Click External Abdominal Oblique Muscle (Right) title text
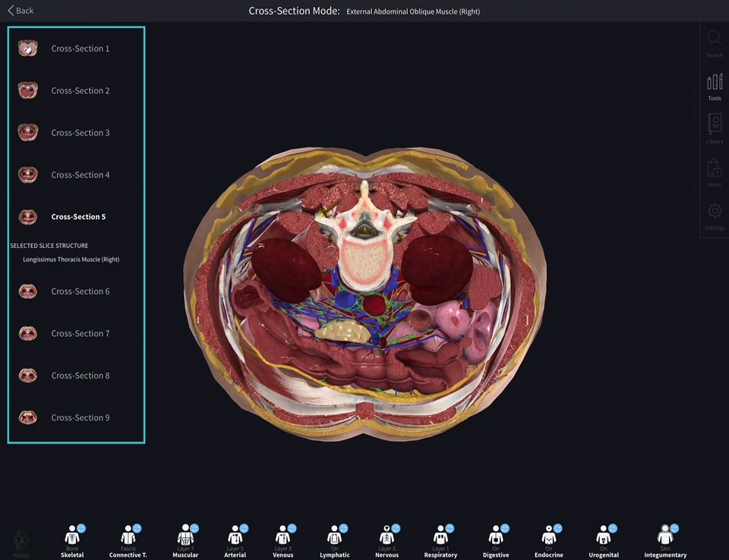 click(x=413, y=11)
